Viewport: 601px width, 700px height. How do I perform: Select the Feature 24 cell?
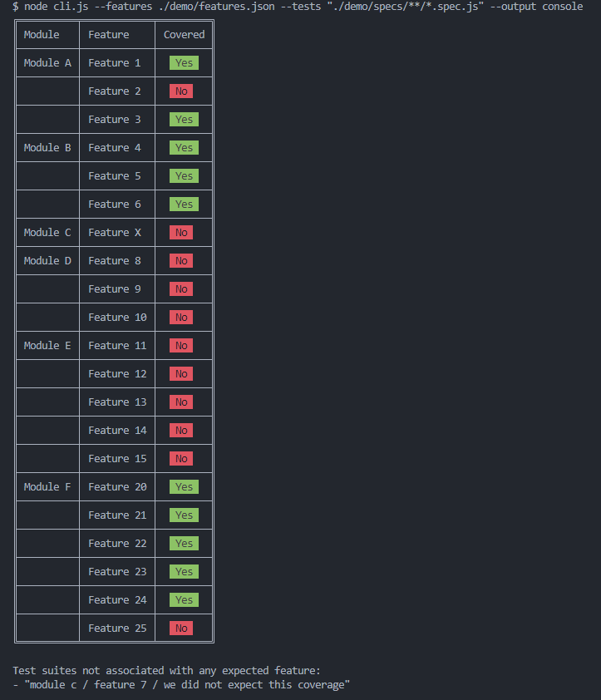[x=117, y=600]
